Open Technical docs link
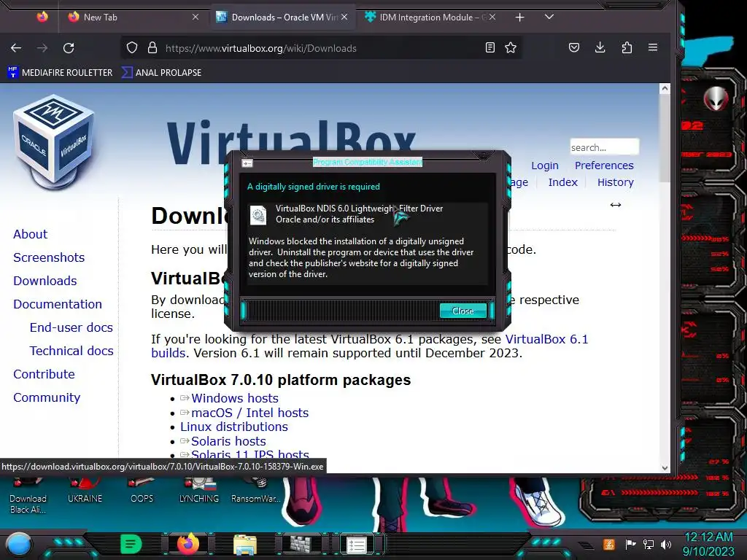Image resolution: width=747 pixels, height=560 pixels. 71,351
